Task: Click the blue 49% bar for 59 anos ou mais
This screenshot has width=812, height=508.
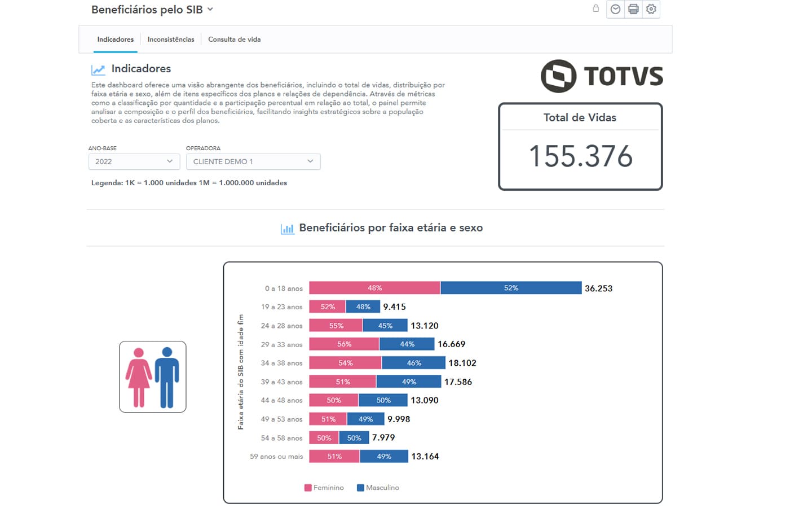Action: tap(384, 456)
